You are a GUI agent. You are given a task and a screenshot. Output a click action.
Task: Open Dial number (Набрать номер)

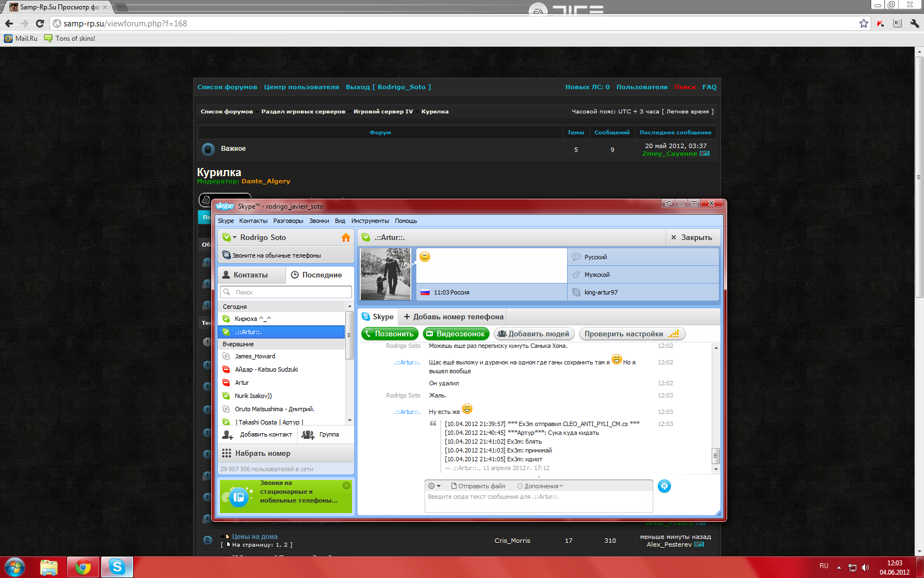[286, 454]
